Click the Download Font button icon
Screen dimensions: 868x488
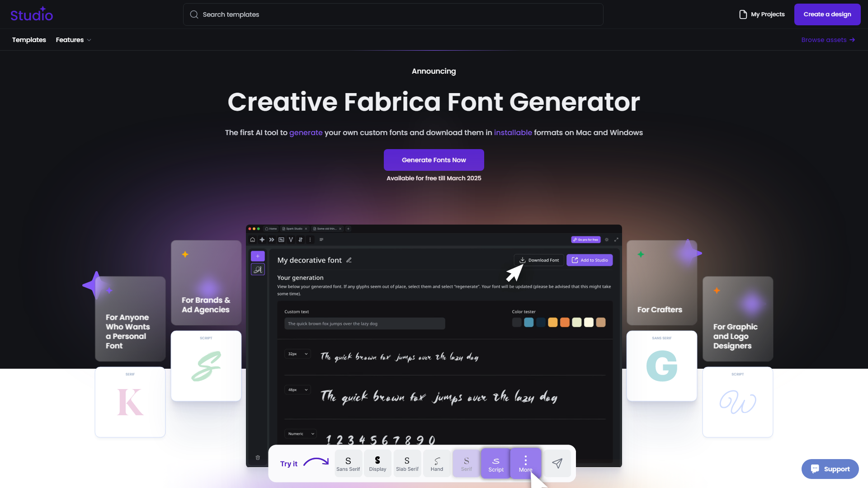pyautogui.click(x=522, y=260)
